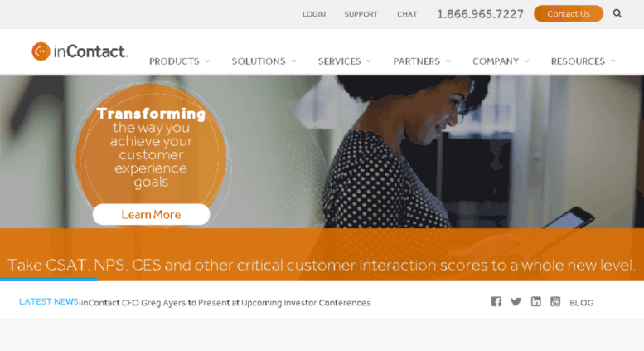Expand the Partners dropdown arrow
This screenshot has height=351, width=644.
point(448,61)
